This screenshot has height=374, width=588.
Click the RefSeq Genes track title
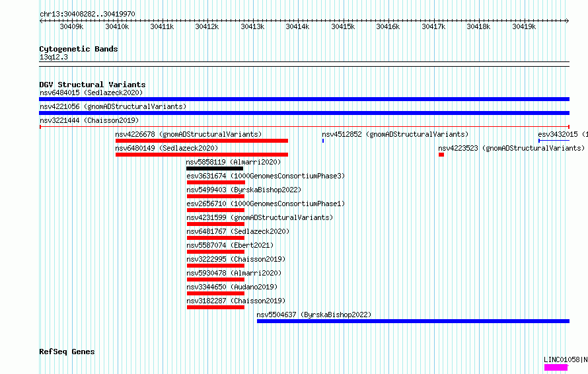click(x=67, y=352)
